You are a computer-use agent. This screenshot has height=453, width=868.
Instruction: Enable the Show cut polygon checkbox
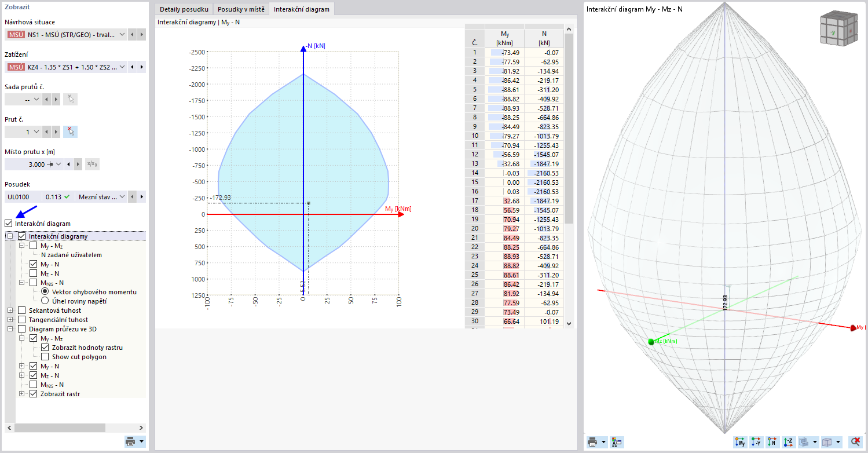(45, 357)
